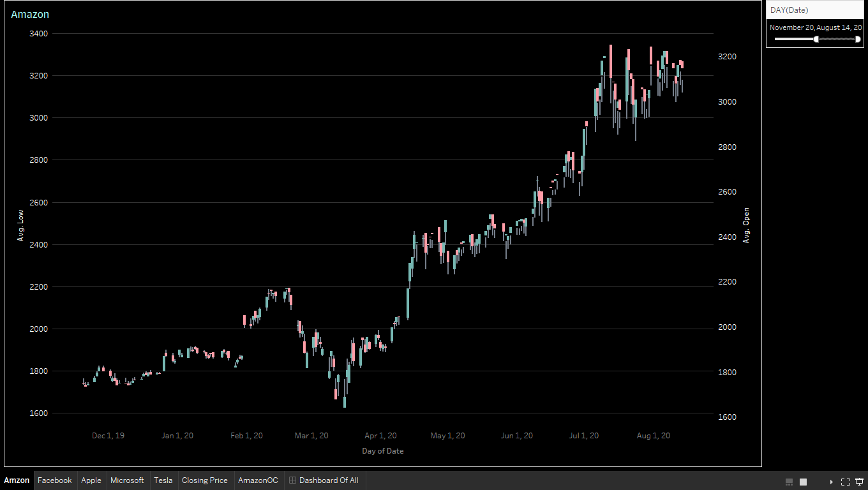Open the Closing Price sheet tab

205,480
